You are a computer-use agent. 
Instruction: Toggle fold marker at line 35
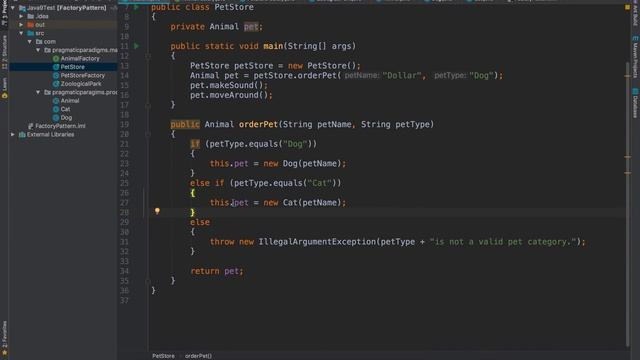point(148,281)
